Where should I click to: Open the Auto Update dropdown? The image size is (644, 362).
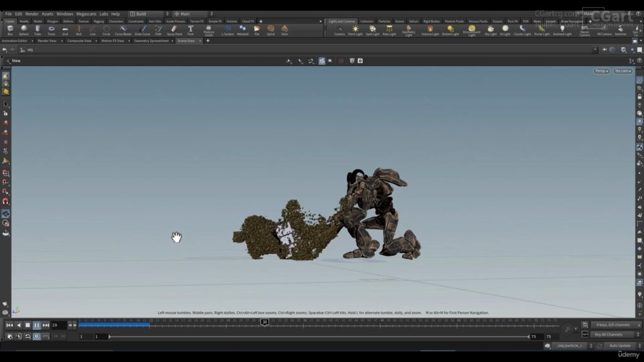[x=622, y=346]
